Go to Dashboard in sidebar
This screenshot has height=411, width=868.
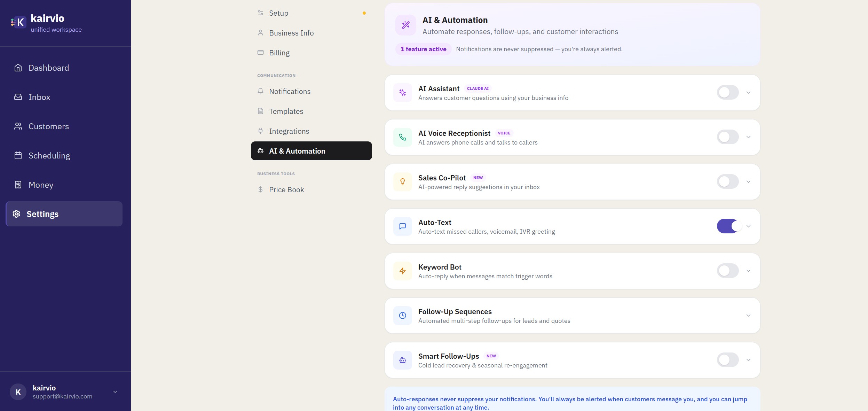click(64, 68)
